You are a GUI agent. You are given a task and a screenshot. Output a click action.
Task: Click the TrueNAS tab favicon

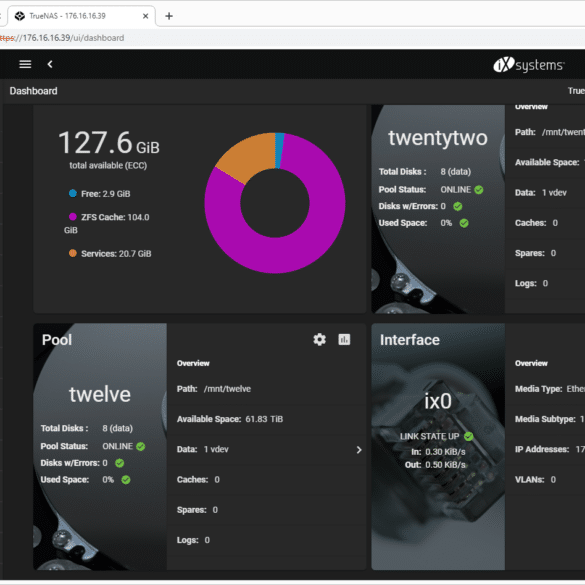pyautogui.click(x=20, y=16)
